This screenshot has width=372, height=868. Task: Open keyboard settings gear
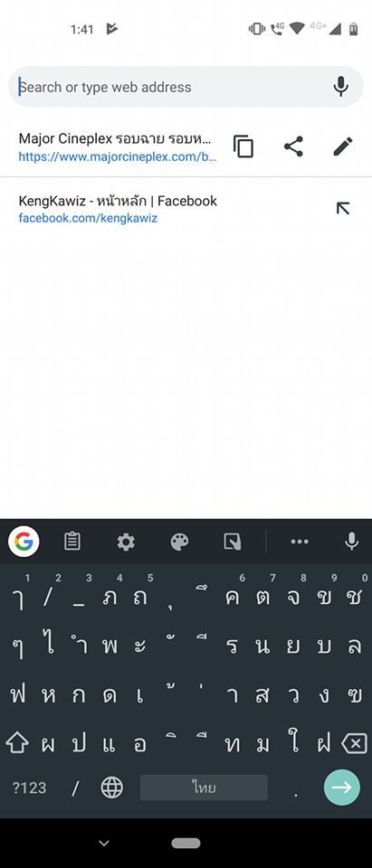[x=126, y=542]
